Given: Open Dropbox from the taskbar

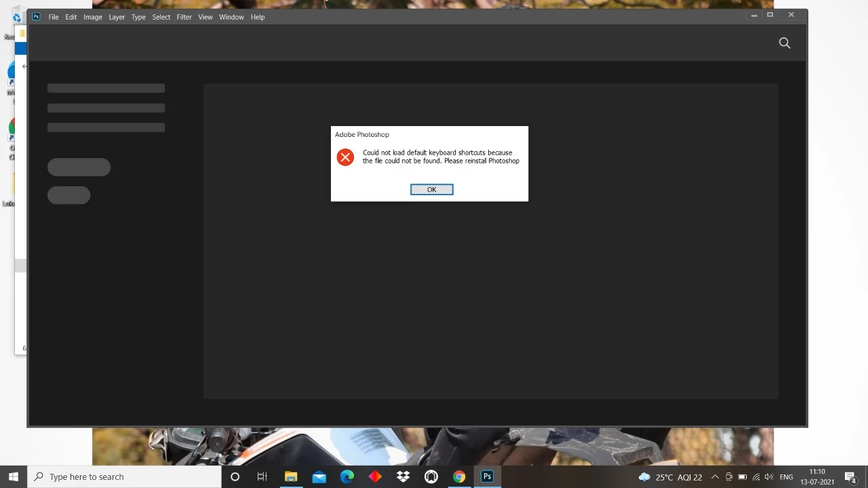Looking at the screenshot, I should [403, 476].
